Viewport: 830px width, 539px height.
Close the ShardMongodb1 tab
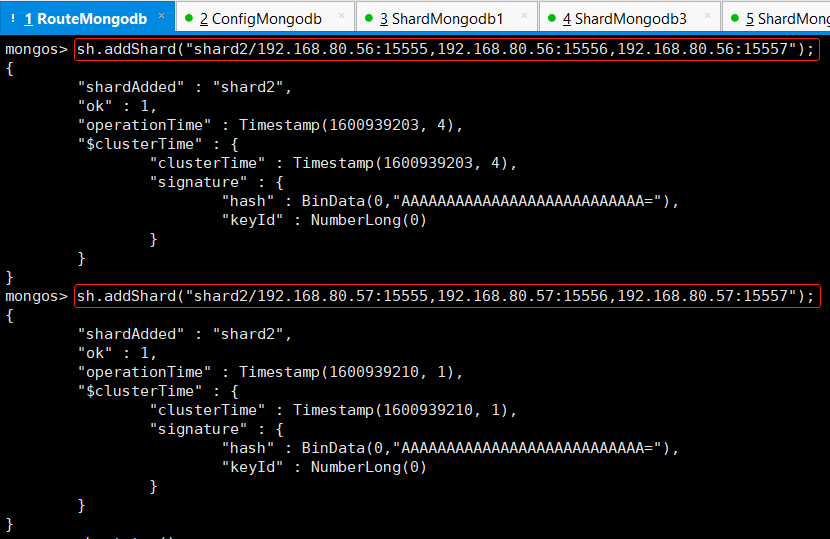[x=524, y=16]
